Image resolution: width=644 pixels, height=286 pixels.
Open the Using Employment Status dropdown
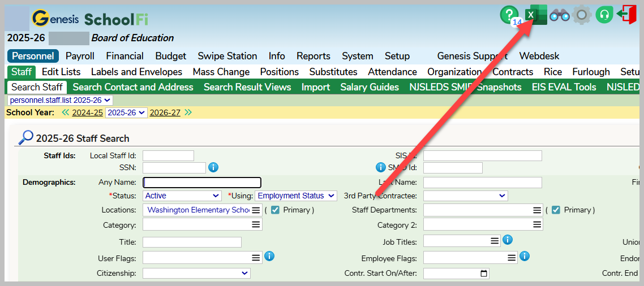point(296,196)
